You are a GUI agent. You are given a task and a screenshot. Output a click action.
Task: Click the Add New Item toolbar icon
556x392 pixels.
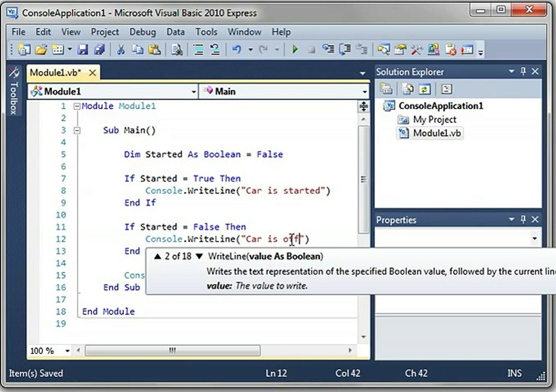coord(57,50)
